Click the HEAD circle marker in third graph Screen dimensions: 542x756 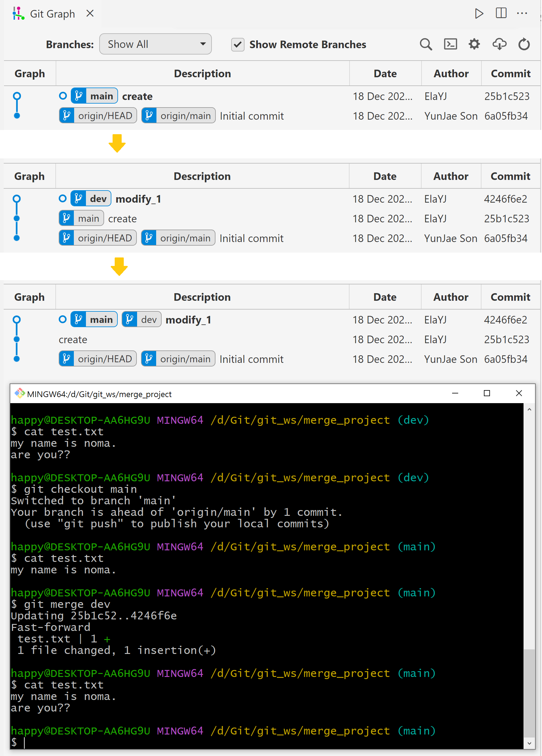(x=62, y=319)
